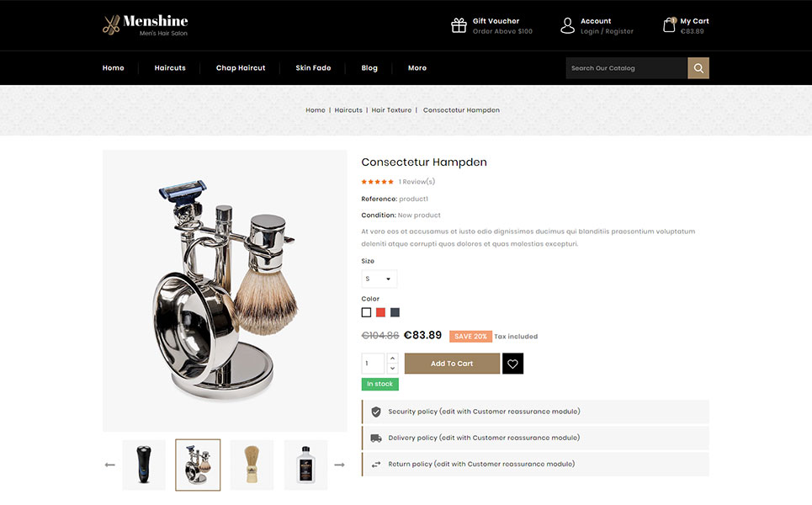
Task: Show previous thumbnails with left arrow
Action: (x=109, y=465)
